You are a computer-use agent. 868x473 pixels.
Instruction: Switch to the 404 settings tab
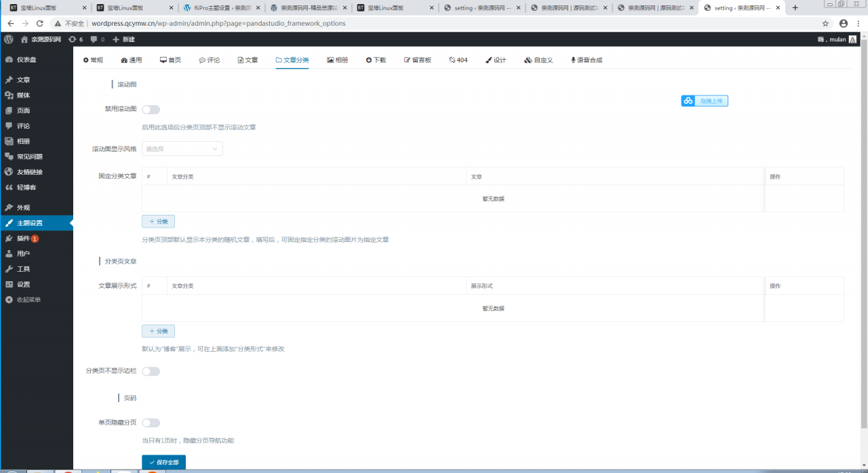click(458, 60)
